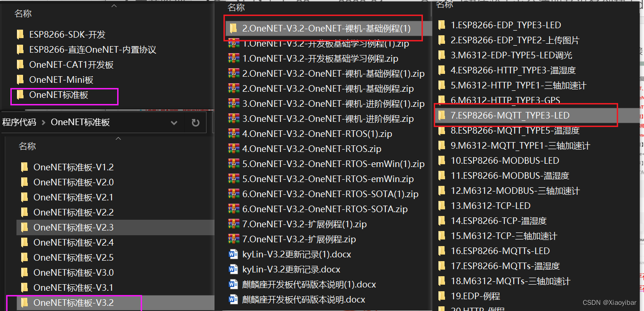Screen dimensions: 644x311
Task: Select 14.ESP8266-TCP-温湿度 folder name
Action: [499, 221]
